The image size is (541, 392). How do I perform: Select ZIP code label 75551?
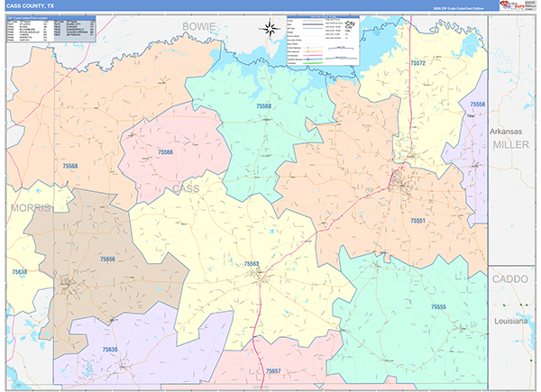pos(417,221)
